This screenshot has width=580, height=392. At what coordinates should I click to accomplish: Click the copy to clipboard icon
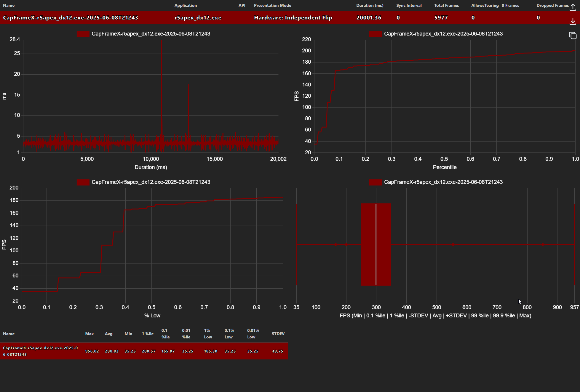pos(573,36)
